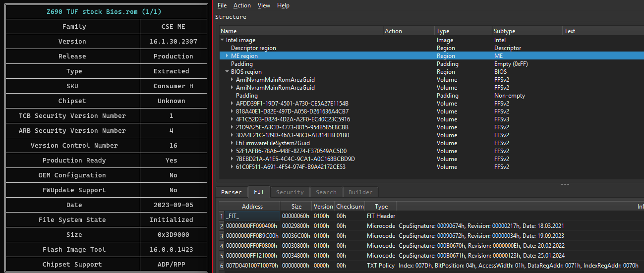Click the splitter handle dots above tabs
The image size is (644, 273).
click(565, 184)
